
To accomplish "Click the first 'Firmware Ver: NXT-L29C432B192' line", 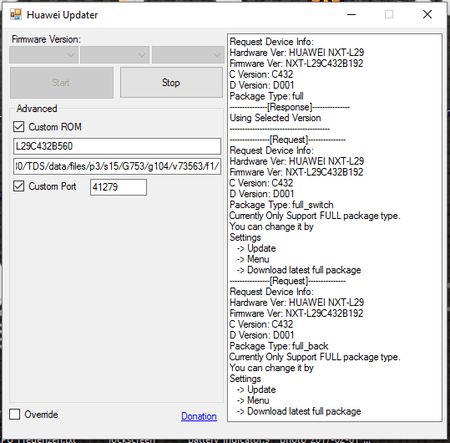I will coord(296,63).
